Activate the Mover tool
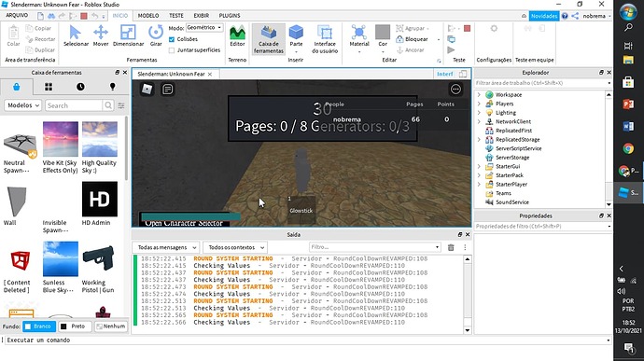This screenshot has height=361, width=644. [101, 35]
